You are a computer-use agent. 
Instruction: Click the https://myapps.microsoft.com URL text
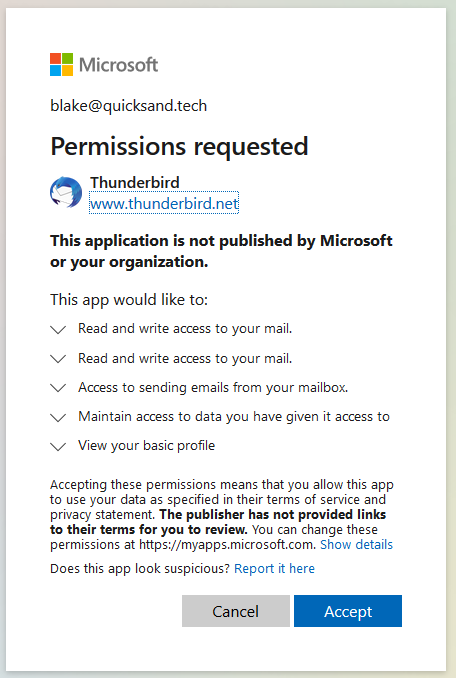pos(227,544)
